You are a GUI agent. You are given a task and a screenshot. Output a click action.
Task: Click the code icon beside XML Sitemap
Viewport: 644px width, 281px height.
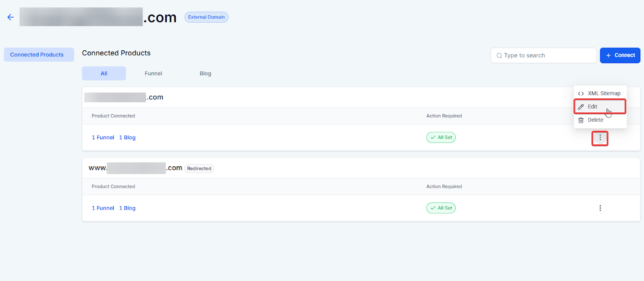pyautogui.click(x=581, y=93)
